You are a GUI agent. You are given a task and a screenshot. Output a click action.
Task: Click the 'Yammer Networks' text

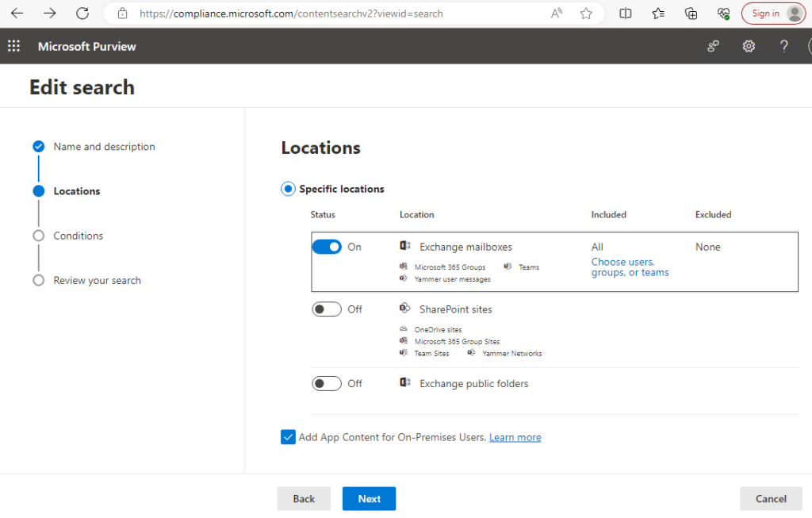(512, 353)
